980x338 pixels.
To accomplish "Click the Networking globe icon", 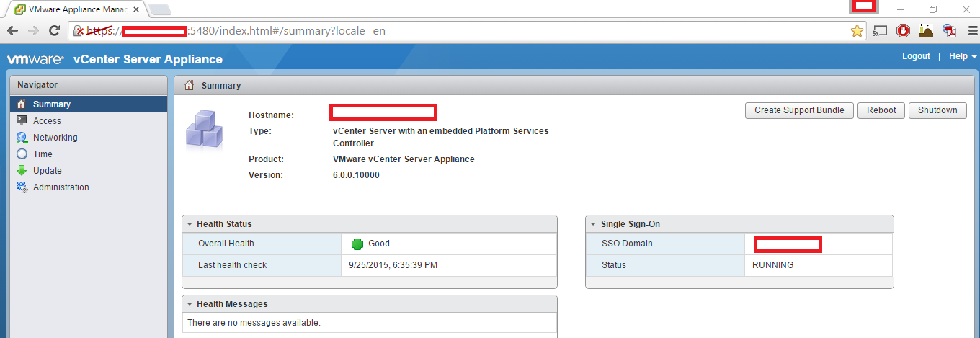I will pyautogui.click(x=22, y=138).
